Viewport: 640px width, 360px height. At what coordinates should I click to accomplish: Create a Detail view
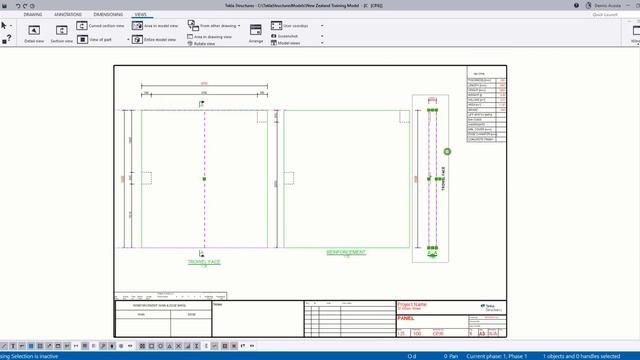point(34,33)
